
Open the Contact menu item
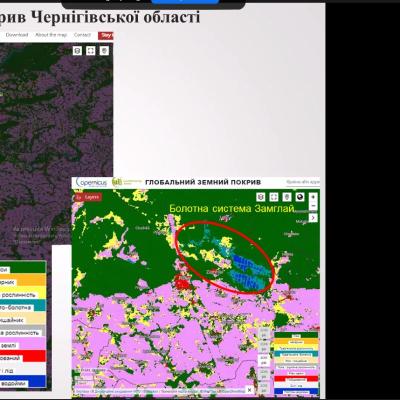82,35
